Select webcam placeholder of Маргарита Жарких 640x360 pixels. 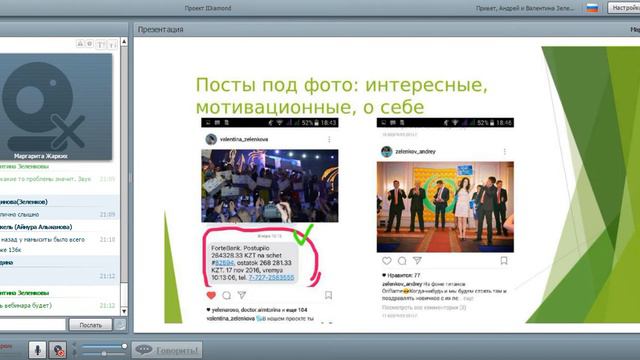point(56,107)
